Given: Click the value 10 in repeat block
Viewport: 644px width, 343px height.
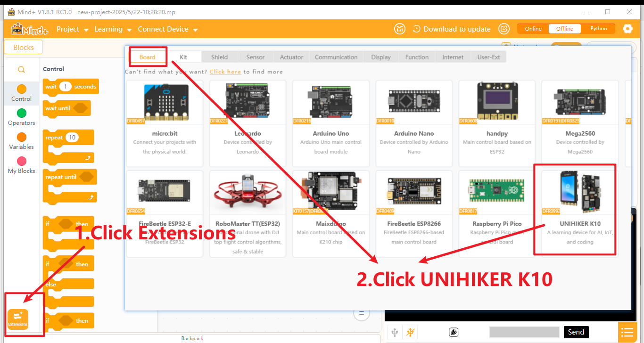Looking at the screenshot, I should click(x=72, y=138).
